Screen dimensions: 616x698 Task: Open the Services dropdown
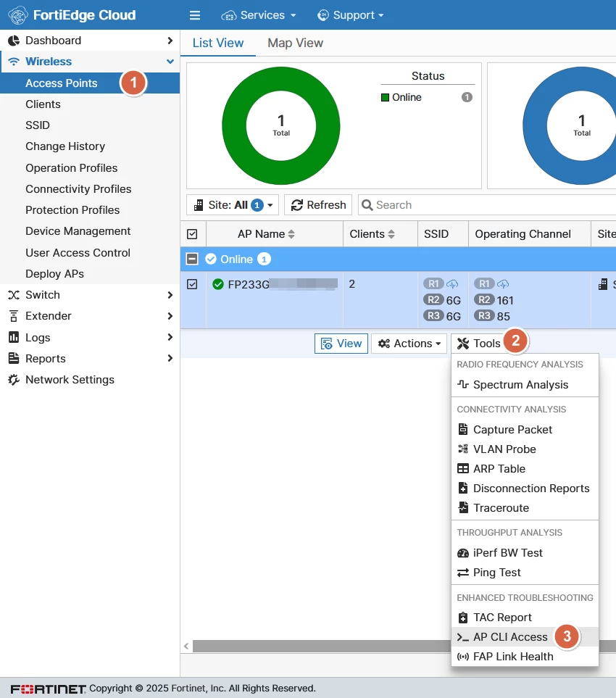click(259, 15)
